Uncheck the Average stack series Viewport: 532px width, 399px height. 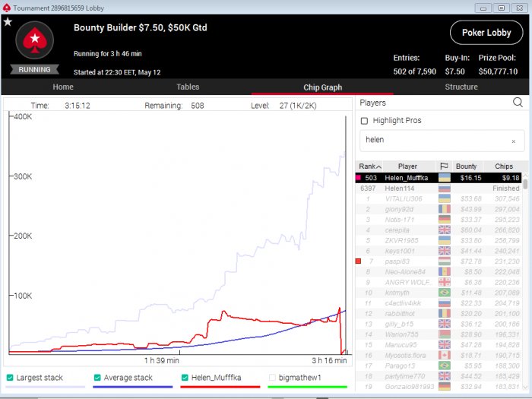pyautogui.click(x=97, y=378)
